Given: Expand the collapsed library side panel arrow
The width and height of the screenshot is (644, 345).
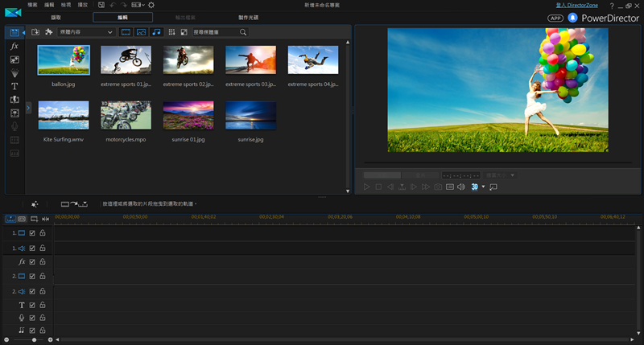Looking at the screenshot, I should 28,107.
